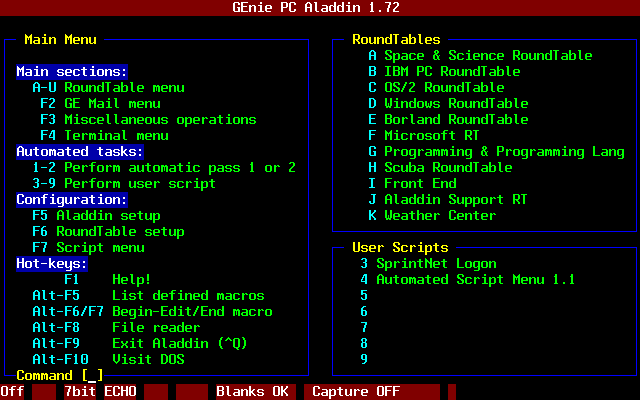
Task: Select OS/2 RoundTable
Action: tap(436, 87)
